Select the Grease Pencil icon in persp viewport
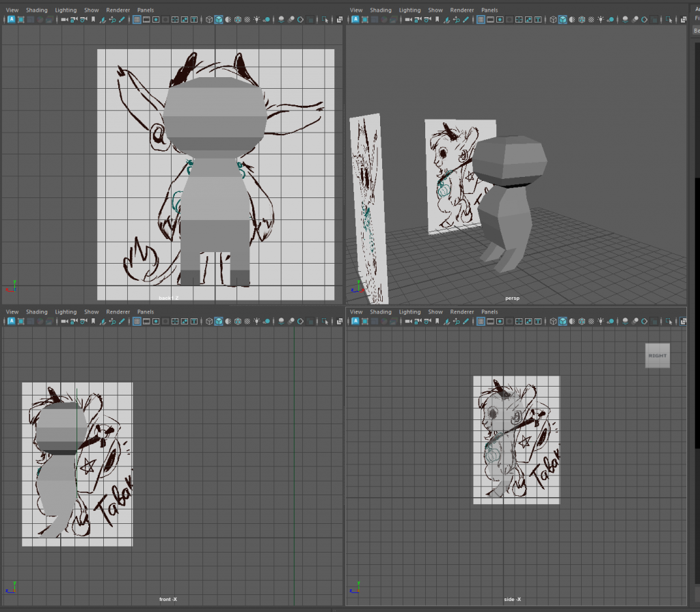700x612 pixels. [x=466, y=20]
